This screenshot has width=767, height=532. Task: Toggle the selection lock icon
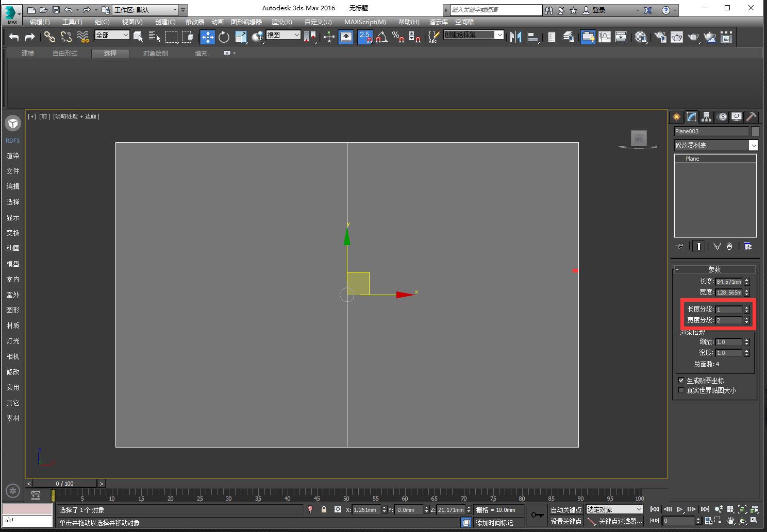tap(324, 509)
